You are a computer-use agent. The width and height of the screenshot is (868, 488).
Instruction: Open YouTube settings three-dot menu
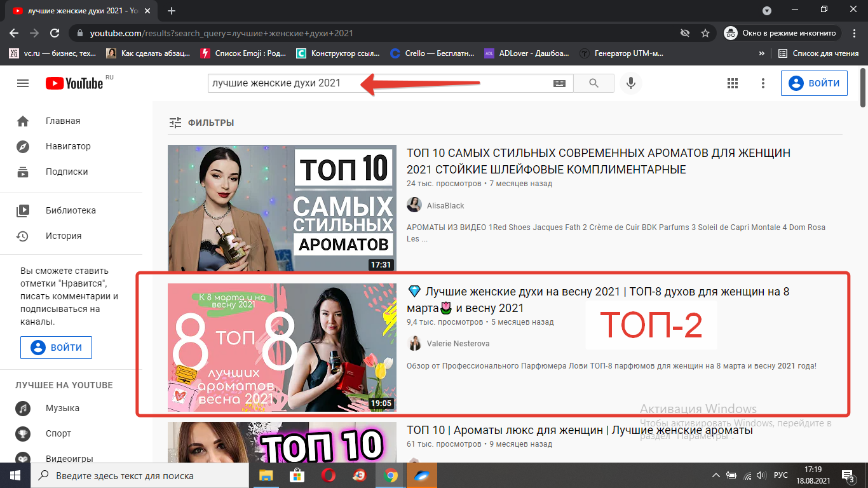click(x=763, y=83)
